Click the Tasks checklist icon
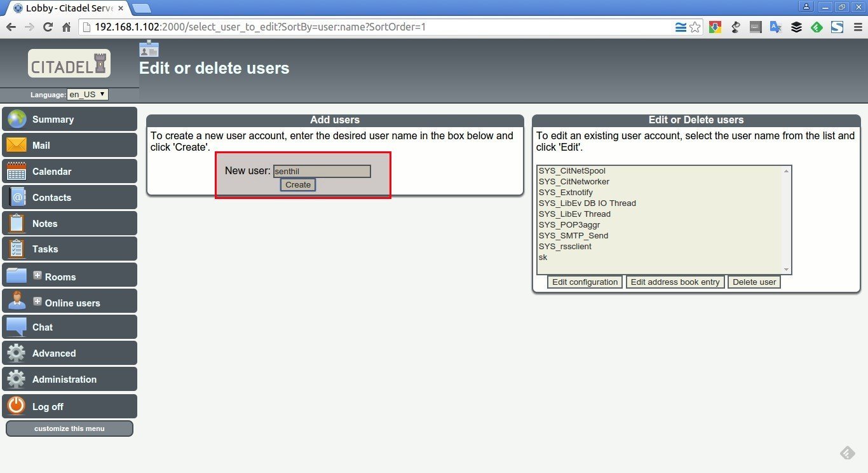Screen dimensions: 868x473 [17, 249]
